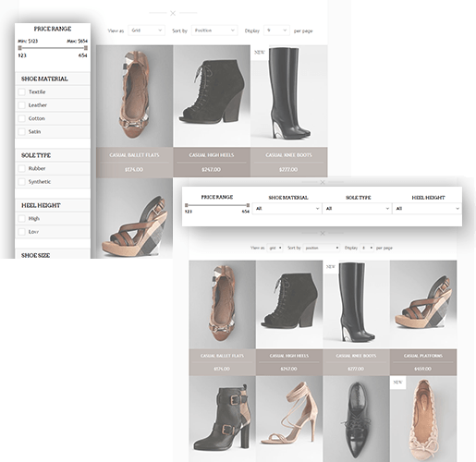Image resolution: width=476 pixels, height=462 pixels.
Task: Click the NEW badge on the pink ballet flat
Action: (x=397, y=383)
